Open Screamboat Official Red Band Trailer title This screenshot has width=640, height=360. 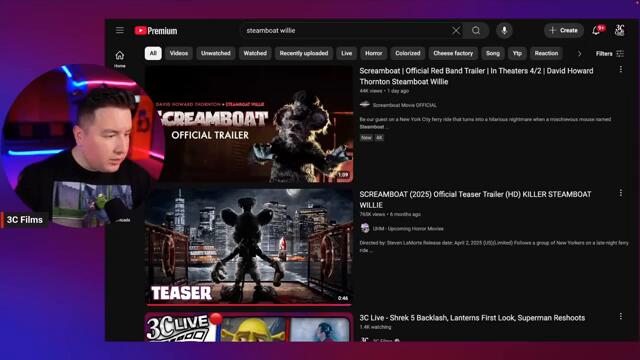[x=476, y=76]
